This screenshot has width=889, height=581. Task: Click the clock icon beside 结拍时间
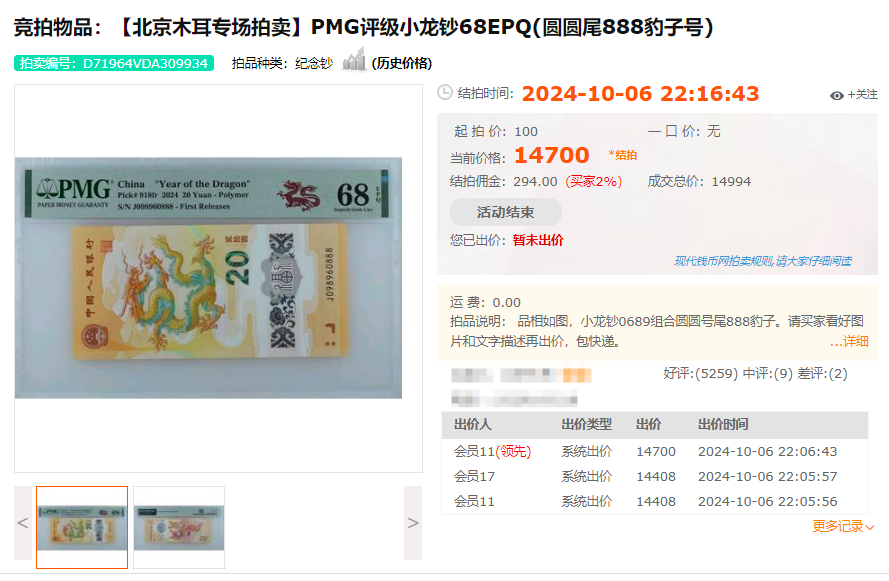[445, 92]
